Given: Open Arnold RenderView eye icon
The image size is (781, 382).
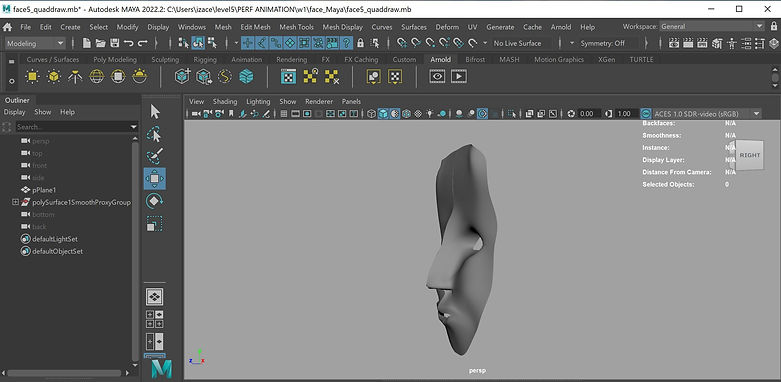Looking at the screenshot, I should [437, 77].
